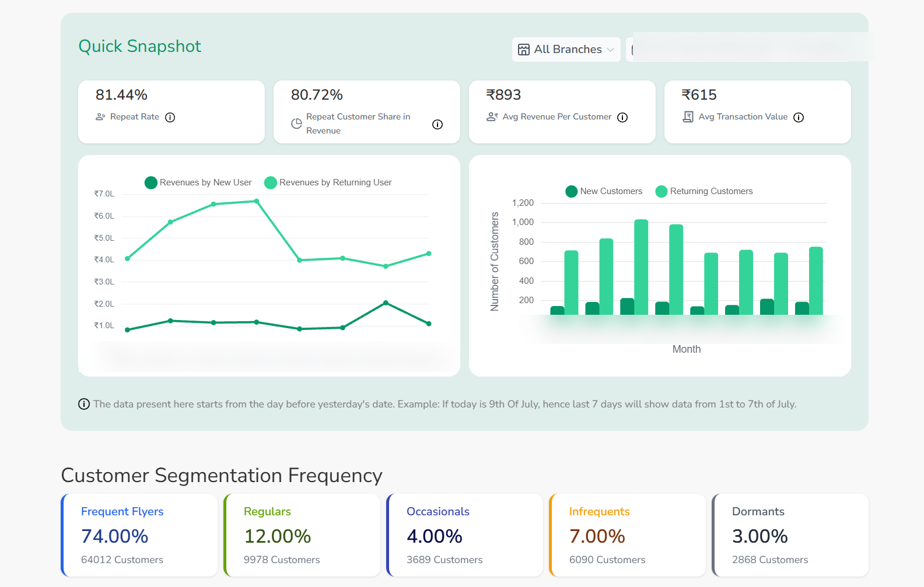924x587 pixels.
Task: Hide the New Customers bar series
Action: (x=604, y=191)
